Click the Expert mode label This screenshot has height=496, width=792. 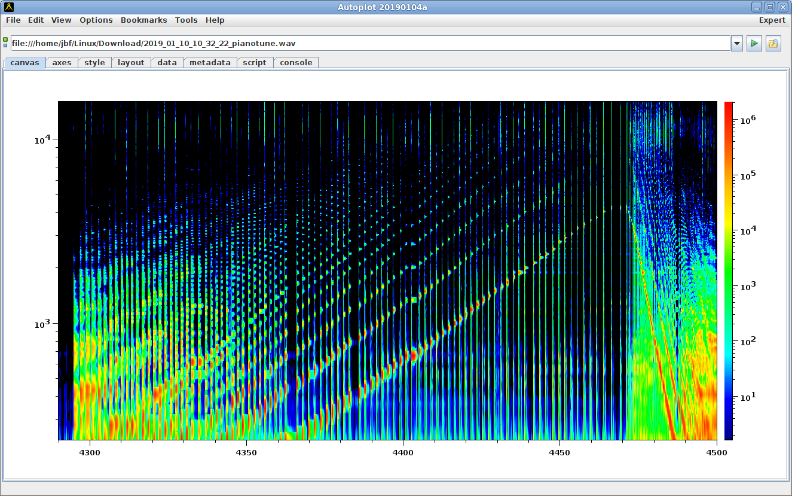772,20
